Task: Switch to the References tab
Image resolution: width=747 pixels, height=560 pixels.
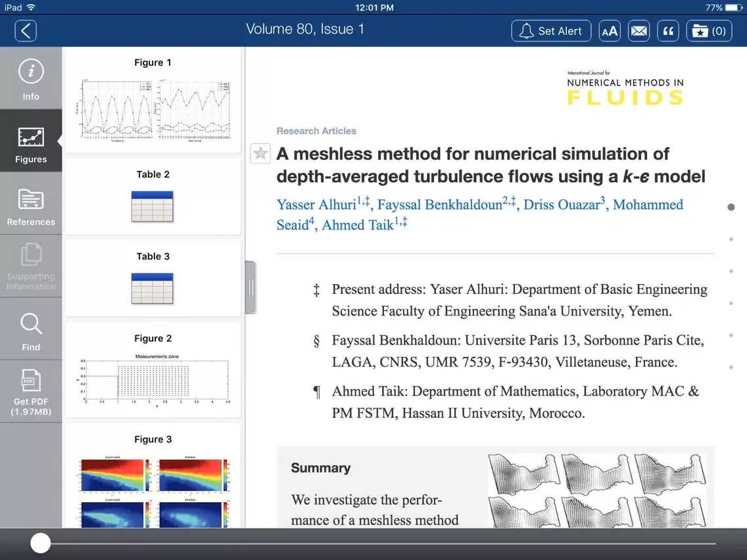Action: tap(31, 206)
